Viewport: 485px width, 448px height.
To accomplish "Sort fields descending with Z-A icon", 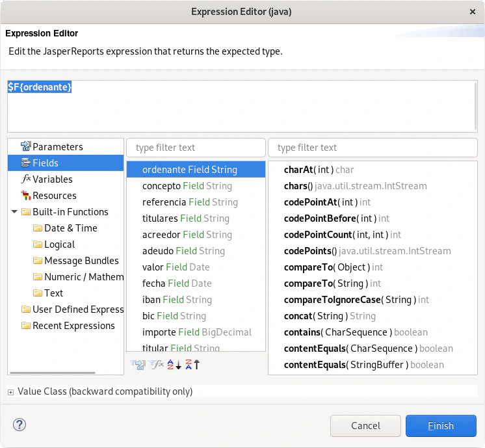I will [x=191, y=365].
